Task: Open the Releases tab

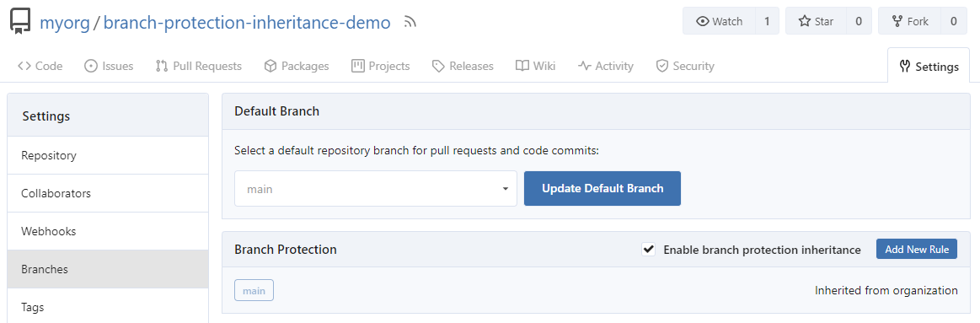Action: coord(463,66)
